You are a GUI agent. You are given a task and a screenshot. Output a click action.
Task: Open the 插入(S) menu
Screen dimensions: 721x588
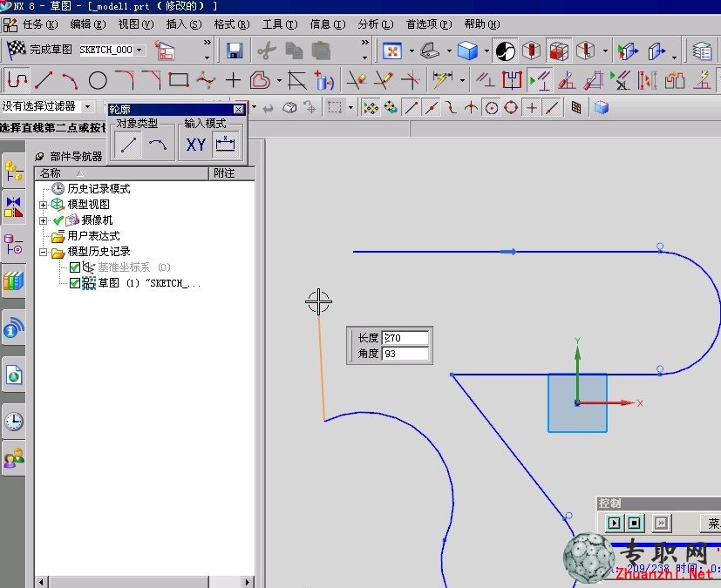183,24
